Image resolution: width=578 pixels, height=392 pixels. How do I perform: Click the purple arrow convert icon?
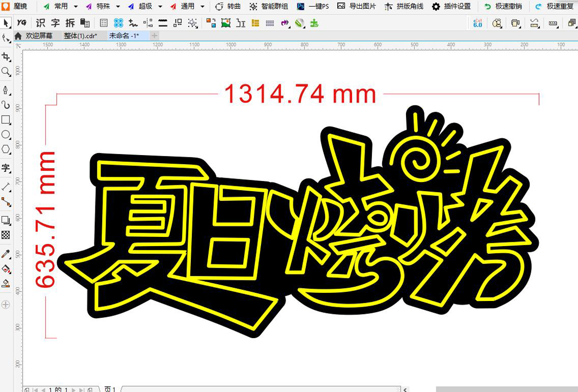[x=285, y=23]
